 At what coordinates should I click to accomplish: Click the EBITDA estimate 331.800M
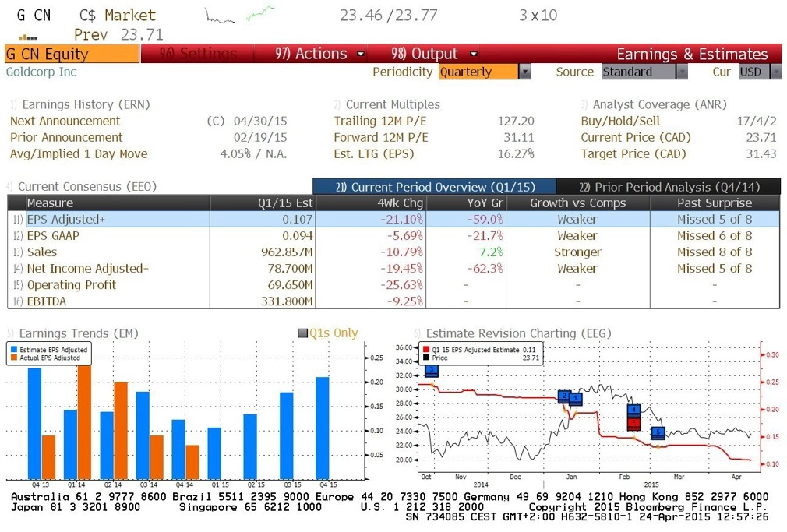tap(287, 301)
